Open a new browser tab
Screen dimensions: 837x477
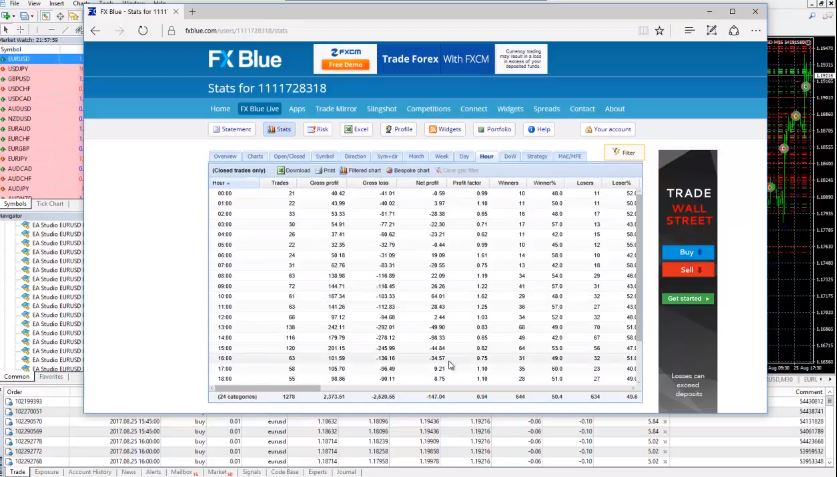click(192, 12)
